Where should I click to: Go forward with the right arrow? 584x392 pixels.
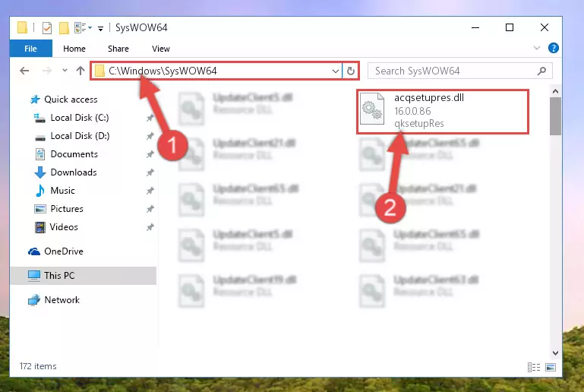47,71
